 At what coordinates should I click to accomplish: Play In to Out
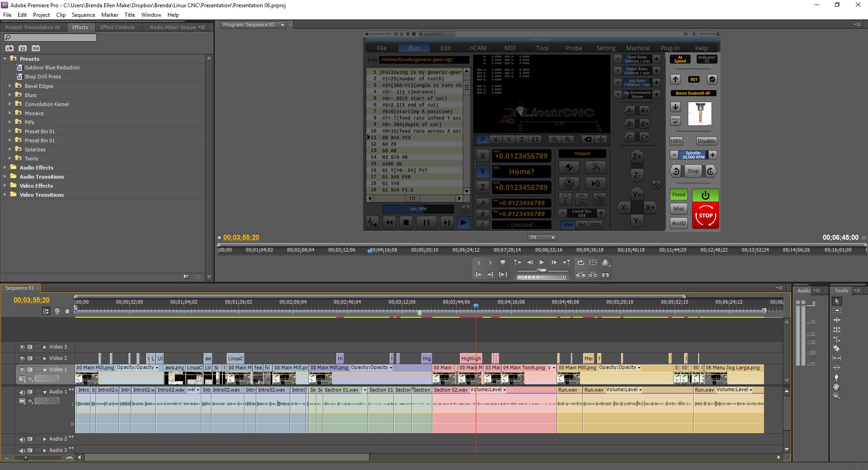pos(503,275)
